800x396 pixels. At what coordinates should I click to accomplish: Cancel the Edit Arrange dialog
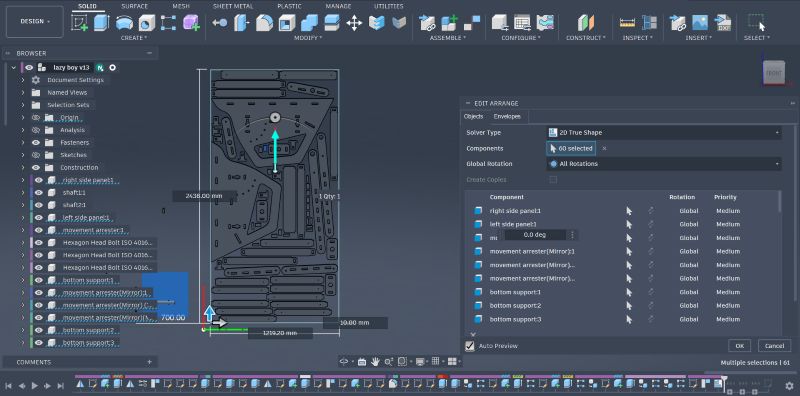(x=774, y=346)
